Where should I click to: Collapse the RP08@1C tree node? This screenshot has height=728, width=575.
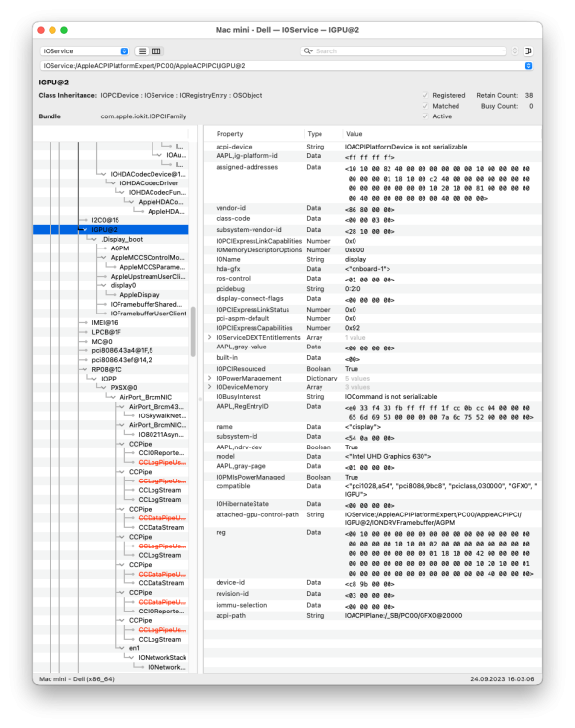click(85, 370)
